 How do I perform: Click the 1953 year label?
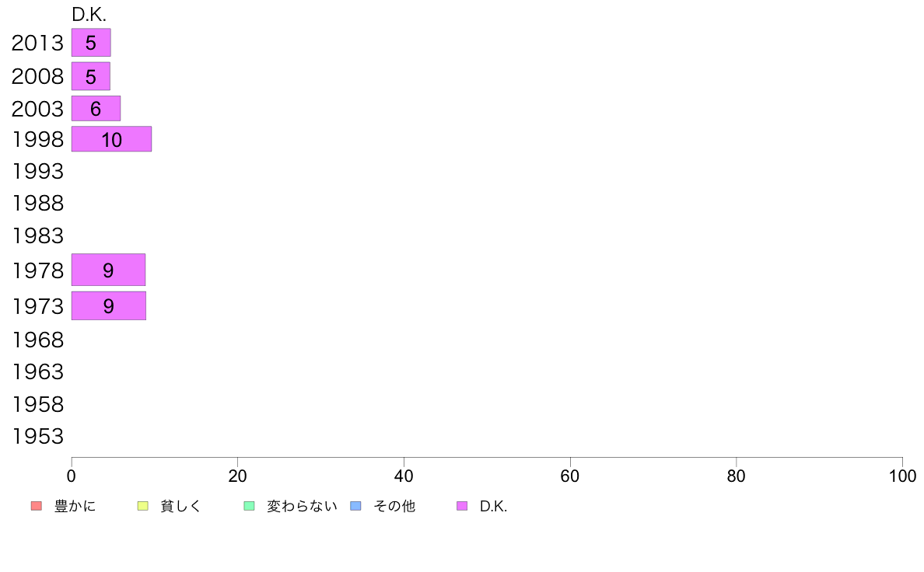click(37, 437)
